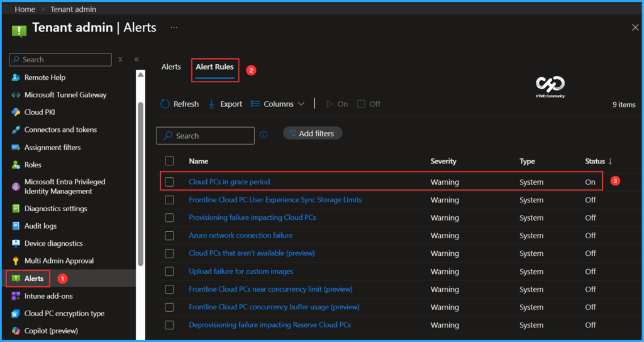Click the Microsoft Tunnel Gateway icon
644x342 pixels.
point(16,95)
